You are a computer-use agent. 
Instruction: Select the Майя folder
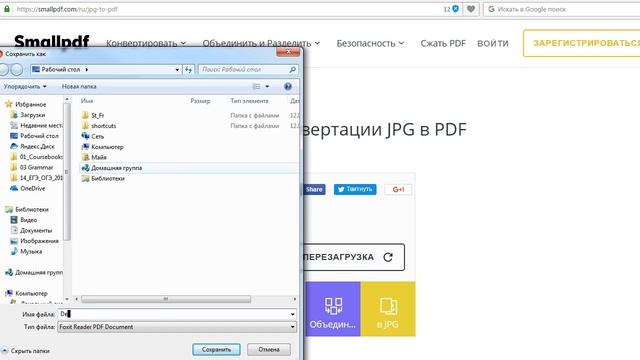point(99,157)
